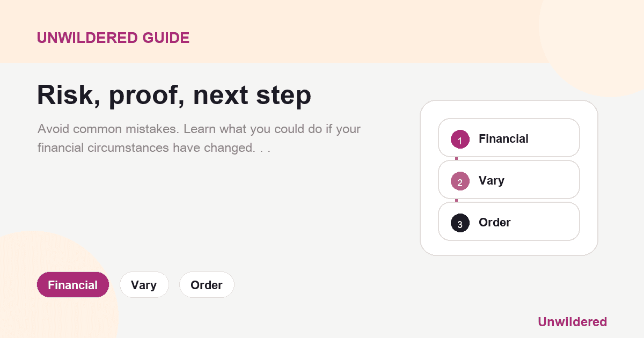This screenshot has height=338, width=644.
Task: Select the Vary pill tag
Action: [x=144, y=285]
